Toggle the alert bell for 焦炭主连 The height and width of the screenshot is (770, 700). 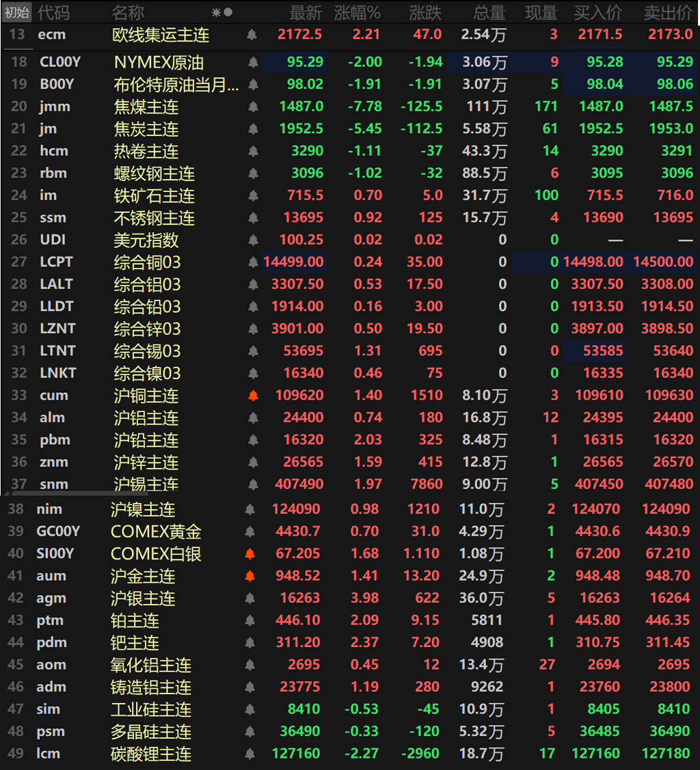[253, 128]
